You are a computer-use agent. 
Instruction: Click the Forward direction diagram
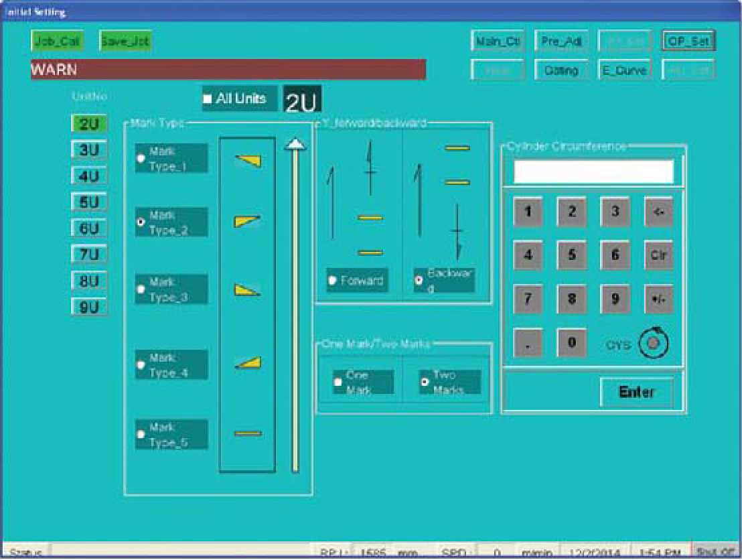pos(358,201)
